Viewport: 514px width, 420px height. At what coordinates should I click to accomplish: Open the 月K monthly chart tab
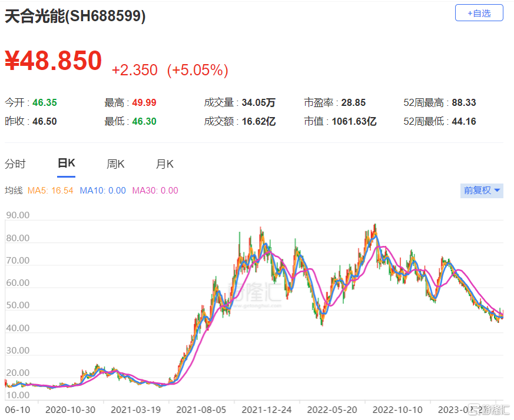tap(164, 164)
